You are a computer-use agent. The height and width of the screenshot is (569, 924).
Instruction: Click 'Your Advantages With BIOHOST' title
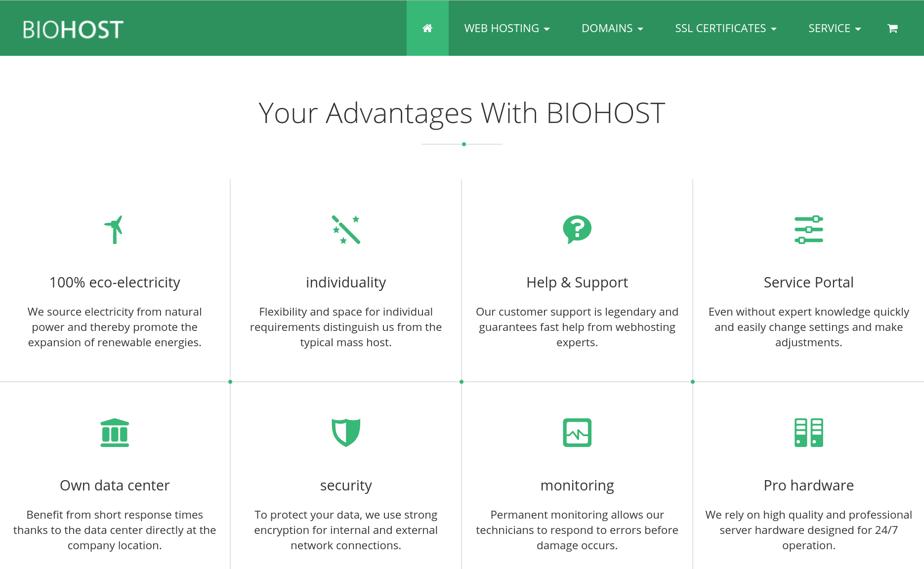462,113
